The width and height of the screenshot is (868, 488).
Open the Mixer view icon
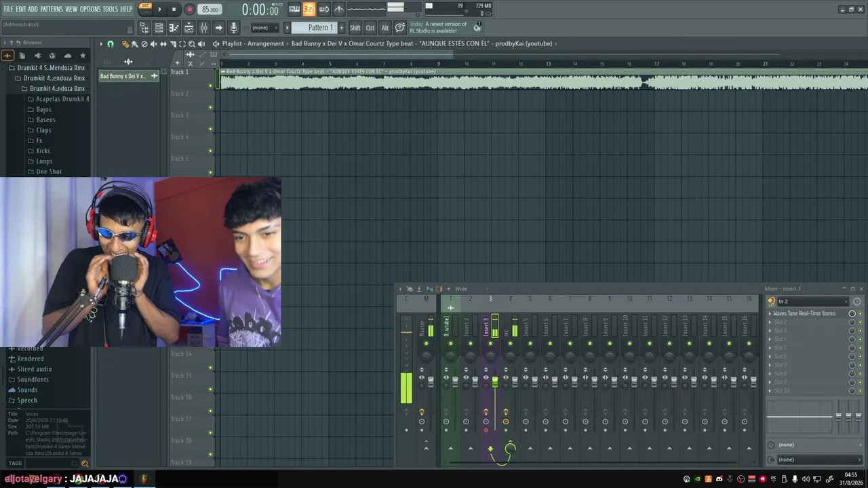coord(203,28)
